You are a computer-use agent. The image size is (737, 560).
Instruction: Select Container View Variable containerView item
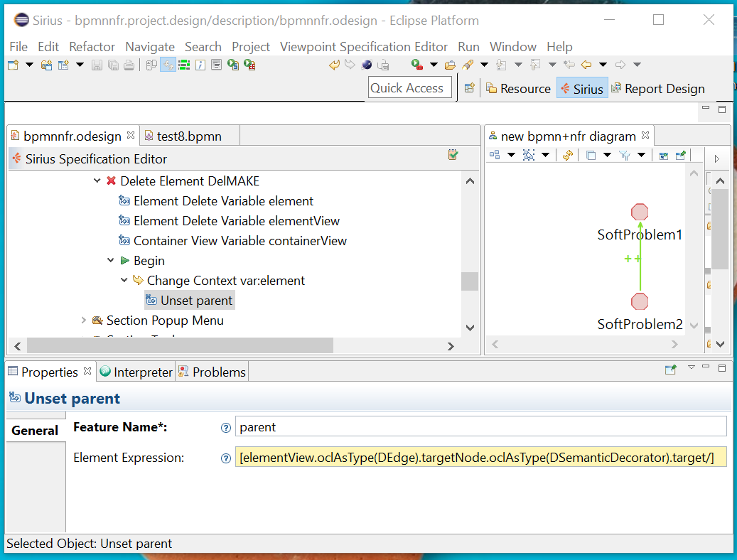[232, 240]
